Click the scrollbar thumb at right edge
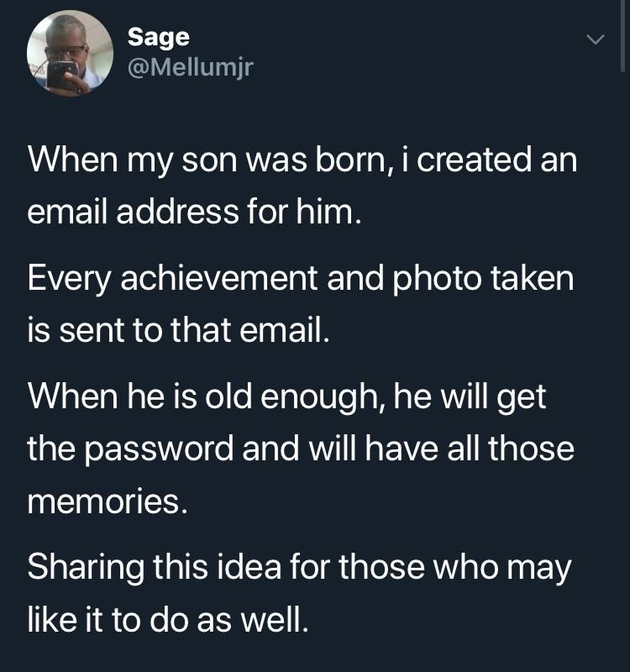Image resolution: width=630 pixels, height=672 pixels. (622, 36)
